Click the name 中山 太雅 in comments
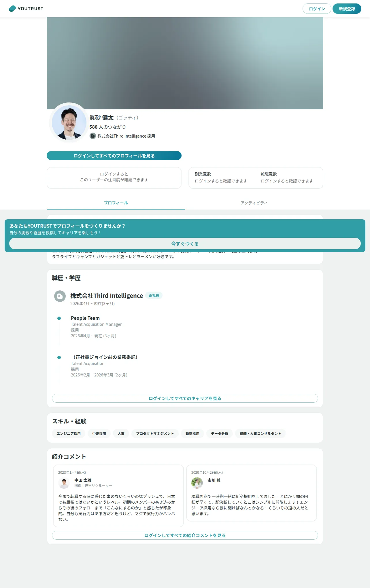The image size is (370, 588). point(83,480)
